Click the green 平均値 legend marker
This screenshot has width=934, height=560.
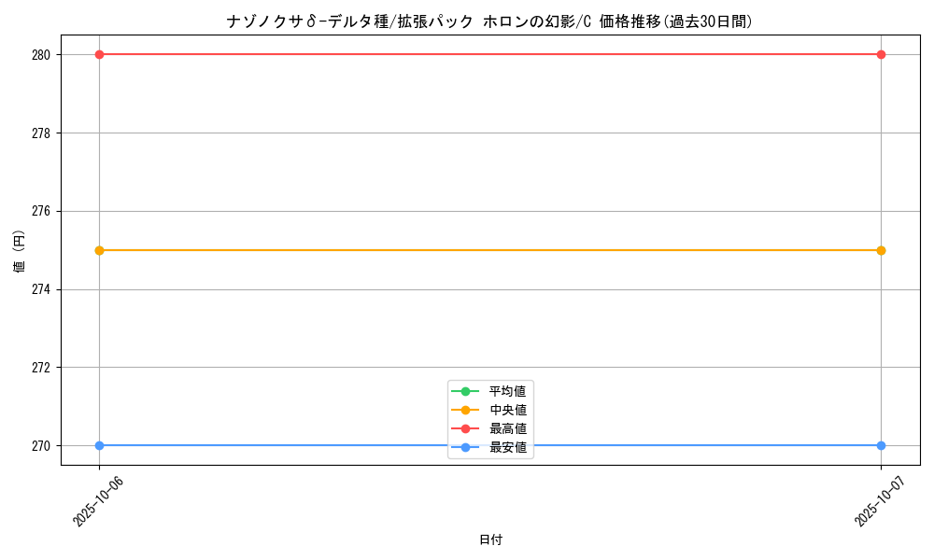465,391
